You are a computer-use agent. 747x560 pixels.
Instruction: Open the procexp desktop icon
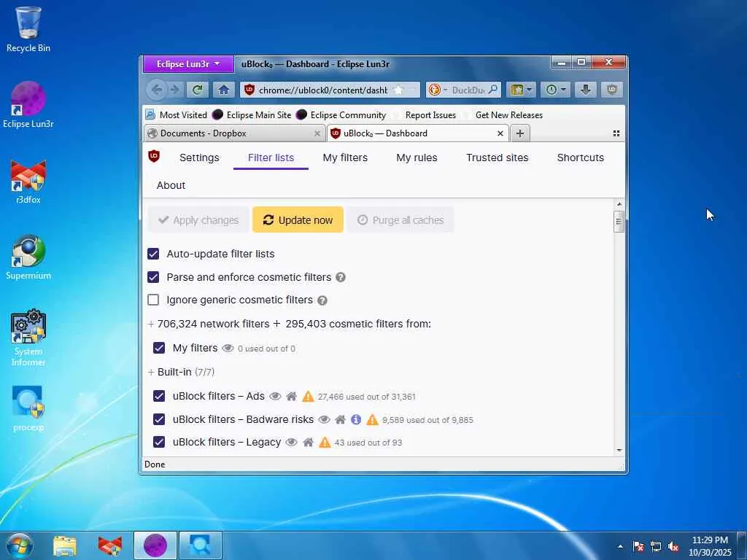point(28,408)
